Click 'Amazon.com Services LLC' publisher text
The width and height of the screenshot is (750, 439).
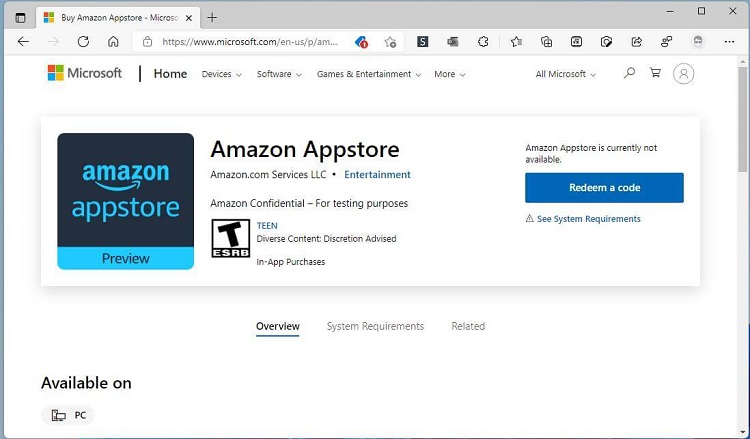coord(268,175)
